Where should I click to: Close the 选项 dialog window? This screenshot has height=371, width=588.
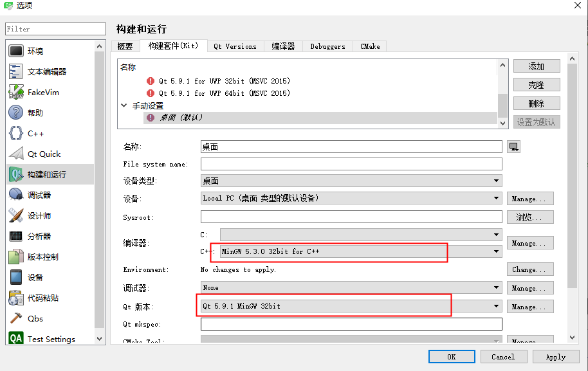click(x=578, y=5)
